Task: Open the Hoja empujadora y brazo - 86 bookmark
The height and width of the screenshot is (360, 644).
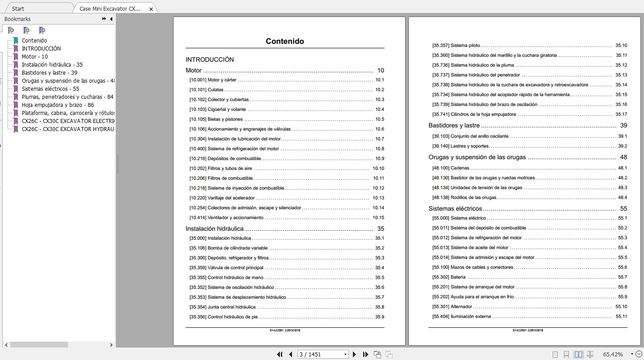Action: tap(58, 105)
